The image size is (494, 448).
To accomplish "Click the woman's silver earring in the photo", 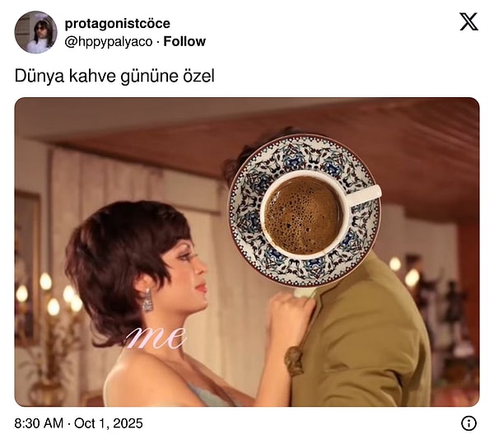I will pos(147,301).
